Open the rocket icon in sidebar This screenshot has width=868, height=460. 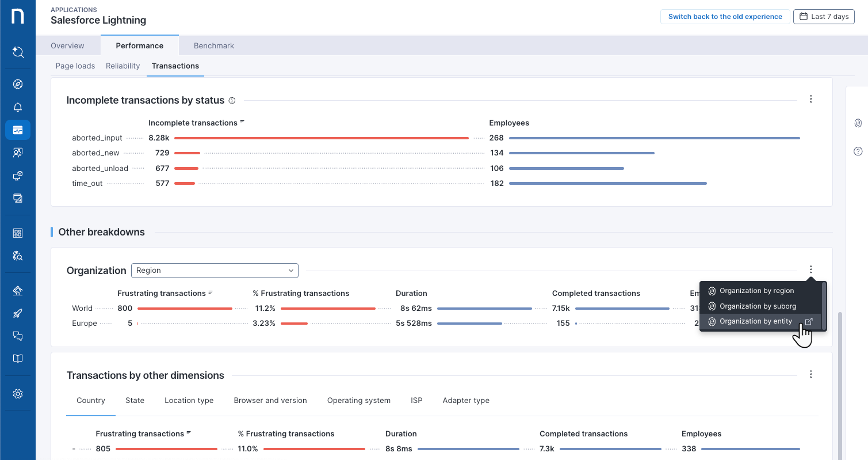click(x=18, y=314)
